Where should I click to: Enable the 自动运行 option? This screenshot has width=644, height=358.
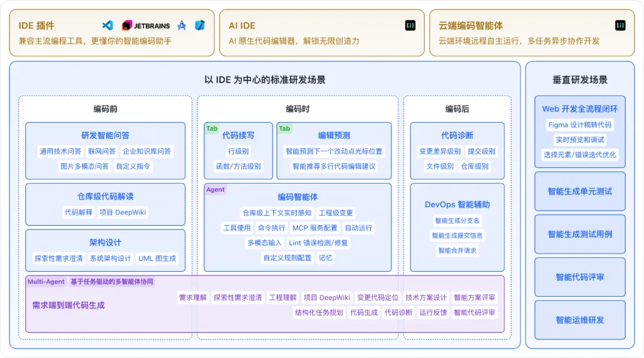click(x=360, y=228)
